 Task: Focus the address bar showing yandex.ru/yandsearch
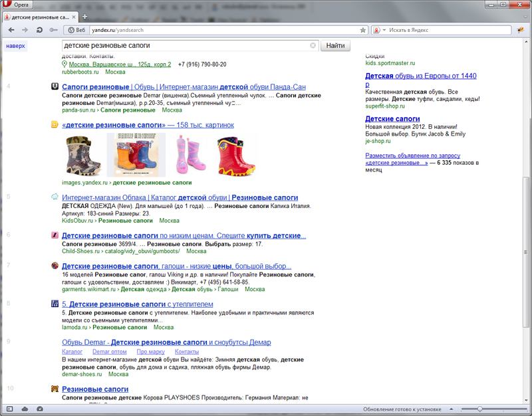coord(225,30)
